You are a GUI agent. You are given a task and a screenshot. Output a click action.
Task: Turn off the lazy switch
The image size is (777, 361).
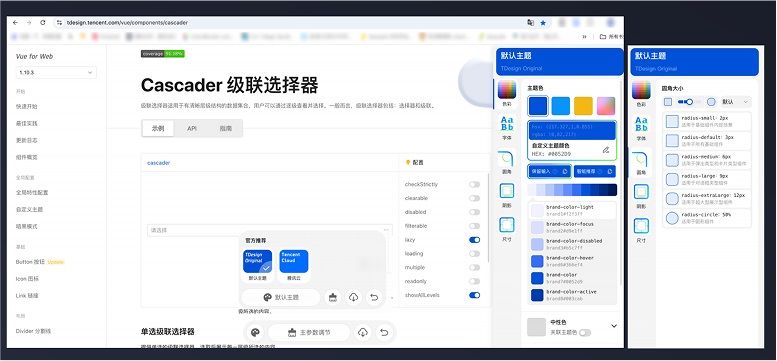pyautogui.click(x=475, y=240)
